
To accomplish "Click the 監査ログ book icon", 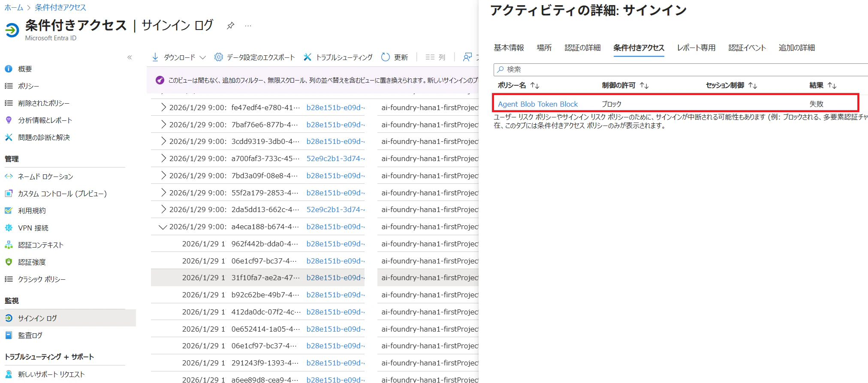I will click(x=9, y=335).
